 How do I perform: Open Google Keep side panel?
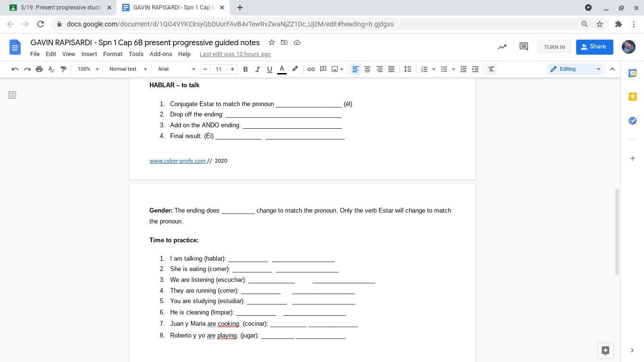633,97
